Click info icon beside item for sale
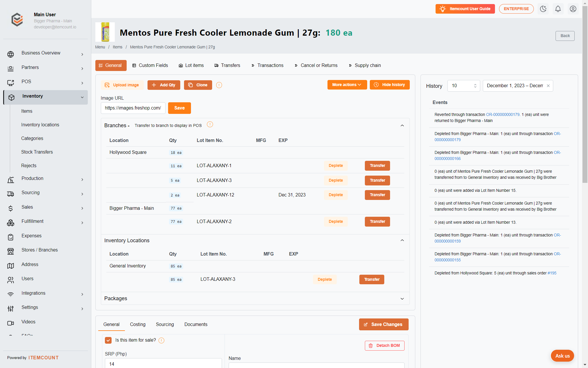Screen dimensions: 588x368 (162, 340)
